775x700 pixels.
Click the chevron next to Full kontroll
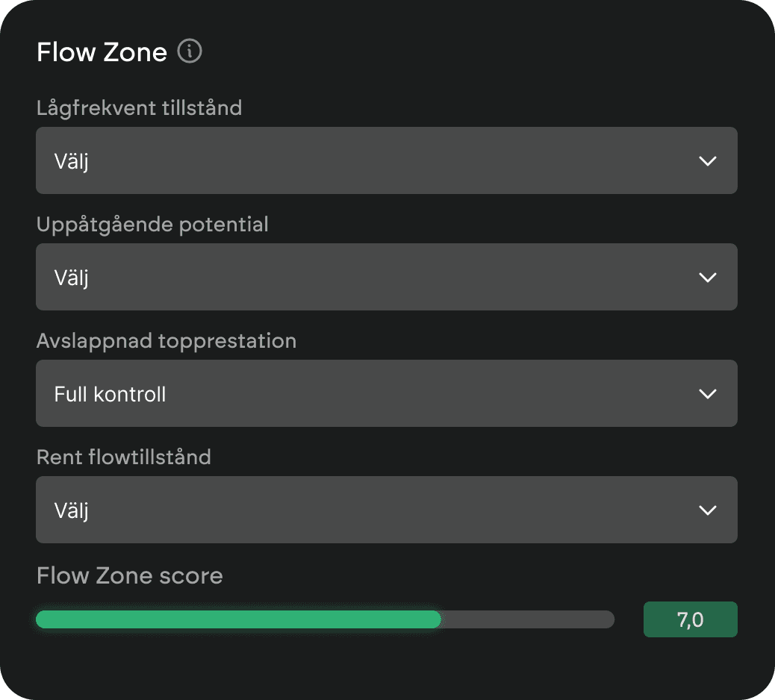pos(707,393)
